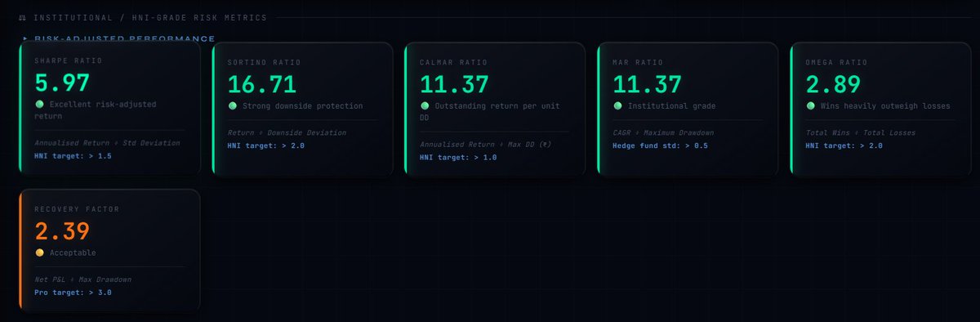Image resolution: width=980 pixels, height=322 pixels.
Task: Click 'Annualised Return ÷ Max DD (₹)' formula
Action: point(486,144)
